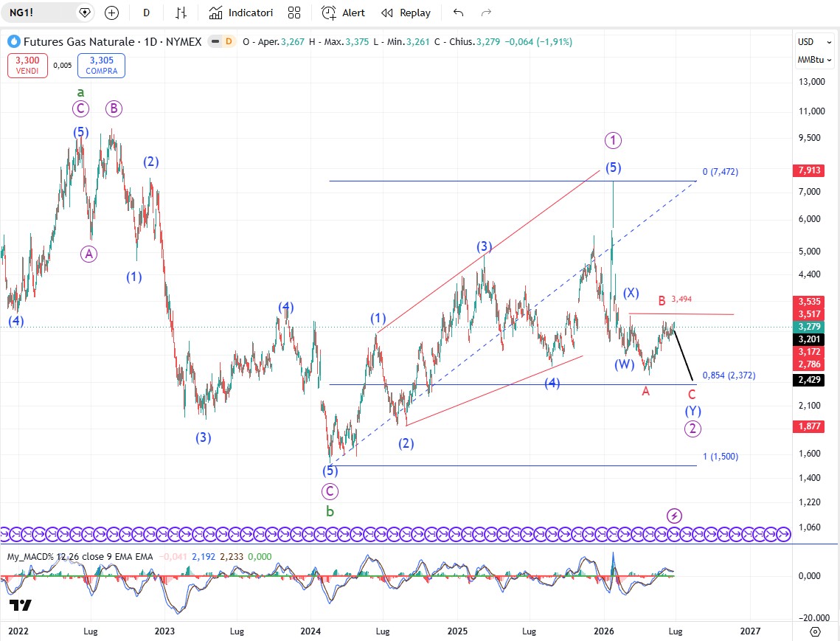Click the lightning event marker icon

[674, 516]
